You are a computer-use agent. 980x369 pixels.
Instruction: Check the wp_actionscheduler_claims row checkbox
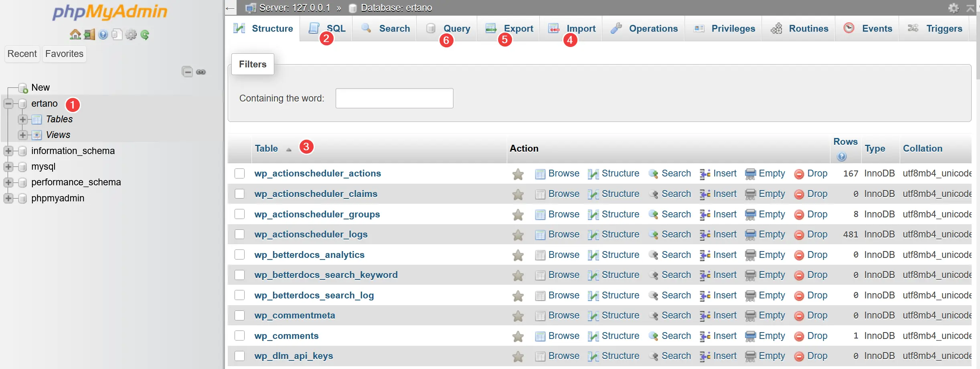(x=239, y=194)
